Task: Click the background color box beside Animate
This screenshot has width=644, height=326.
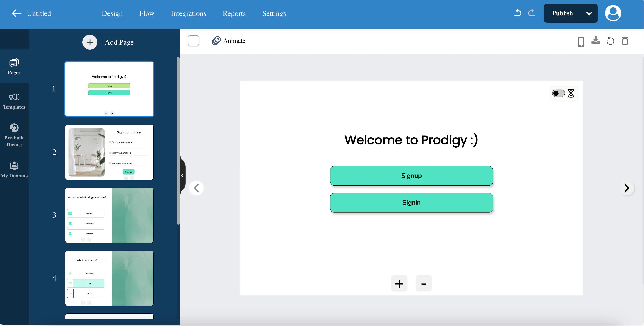Action: 193,41
